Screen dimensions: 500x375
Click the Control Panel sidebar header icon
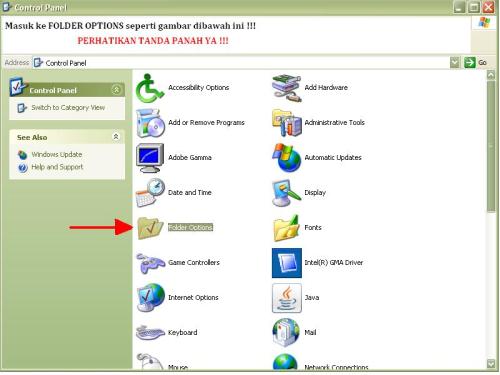(x=18, y=87)
